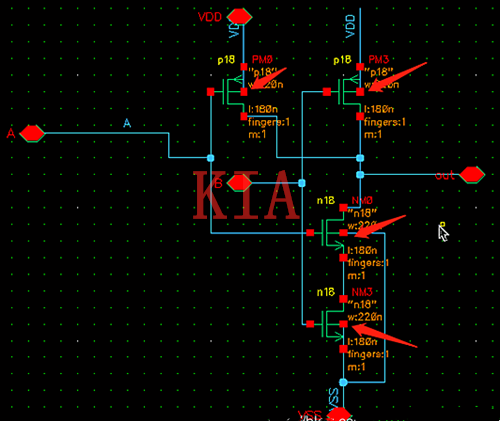
Task: Click the A input pin hexagon
Action: tap(32, 133)
